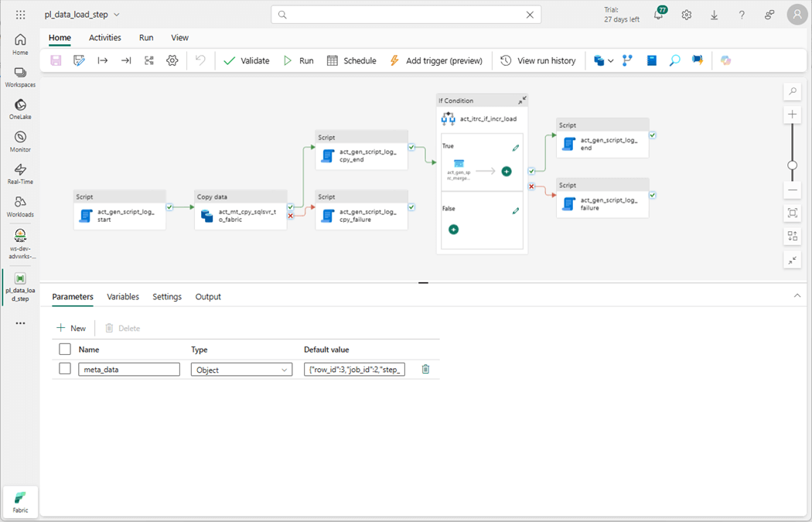Open Workloads in the sidebar

(x=20, y=206)
